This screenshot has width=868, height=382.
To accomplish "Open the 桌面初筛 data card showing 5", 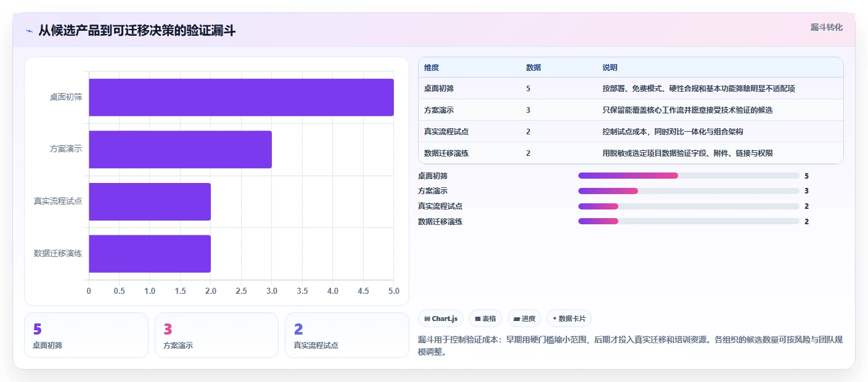I will (86, 335).
